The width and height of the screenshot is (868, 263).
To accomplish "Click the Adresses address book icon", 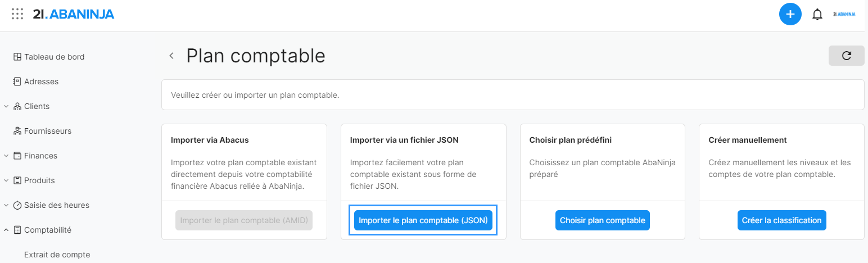I will [x=17, y=81].
